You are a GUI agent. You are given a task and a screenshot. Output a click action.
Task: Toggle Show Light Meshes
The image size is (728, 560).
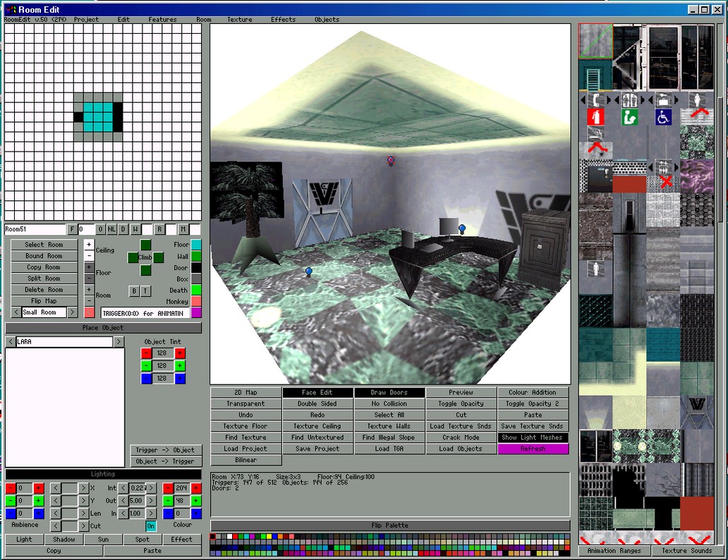533,437
